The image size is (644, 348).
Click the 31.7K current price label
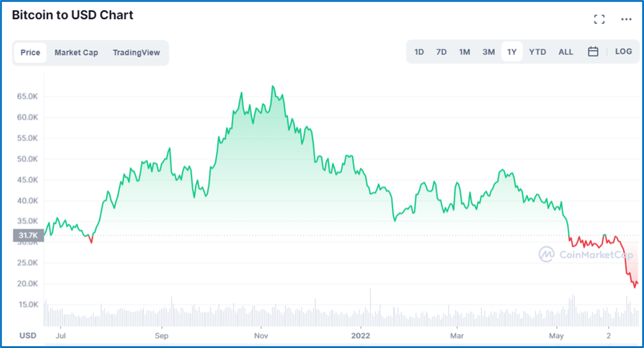point(28,236)
